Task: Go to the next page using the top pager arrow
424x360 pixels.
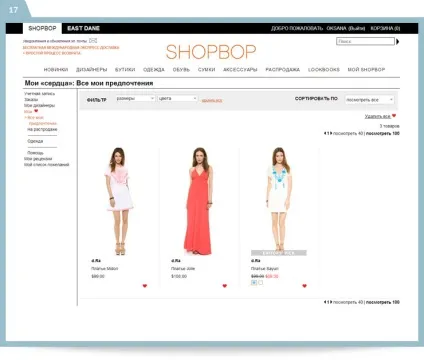Action: [331, 133]
